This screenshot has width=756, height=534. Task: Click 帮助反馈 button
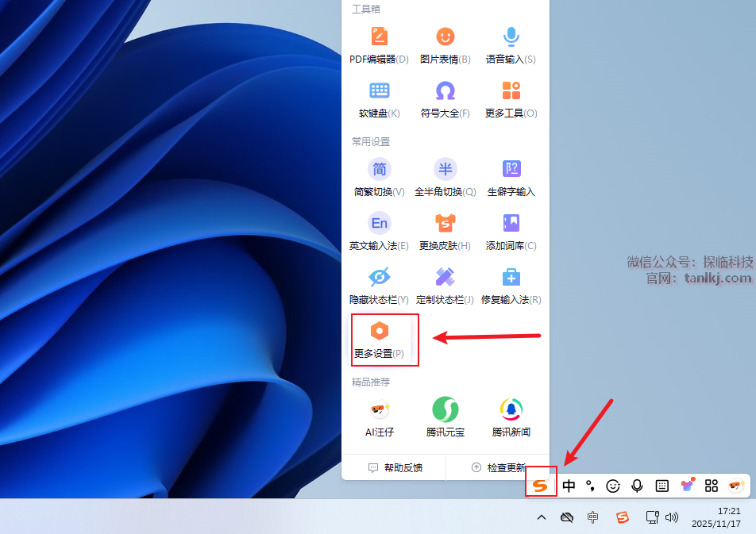(x=395, y=468)
